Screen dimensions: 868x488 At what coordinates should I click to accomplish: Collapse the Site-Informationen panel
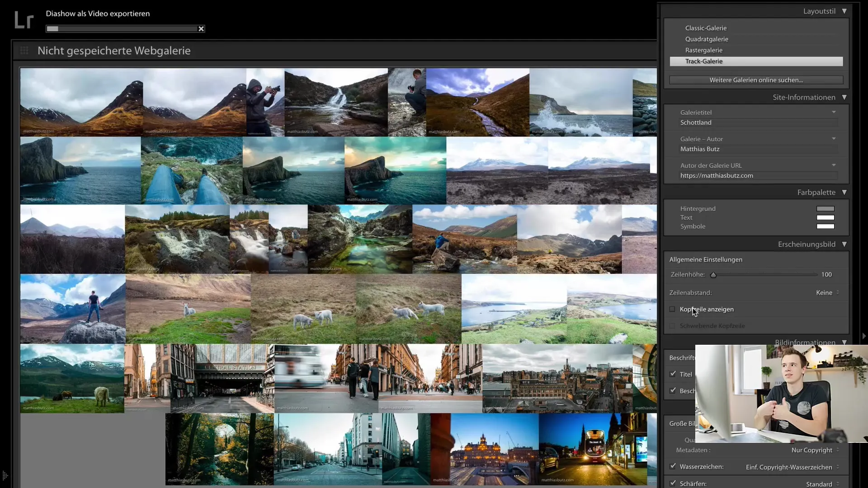pos(844,97)
